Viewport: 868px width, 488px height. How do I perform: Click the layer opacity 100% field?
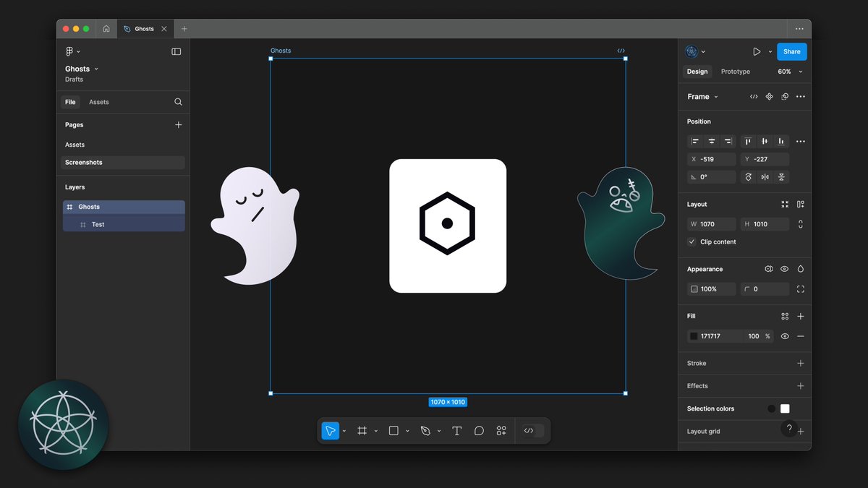[712, 289]
